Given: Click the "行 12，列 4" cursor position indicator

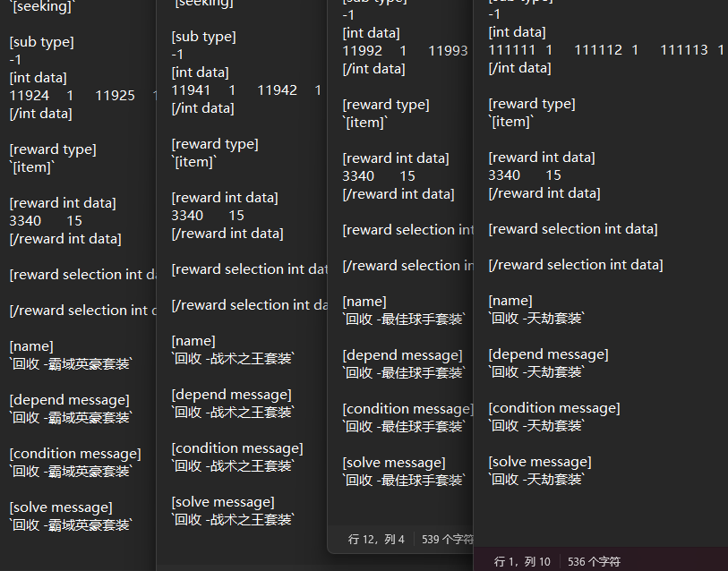Looking at the screenshot, I should pos(376,540).
